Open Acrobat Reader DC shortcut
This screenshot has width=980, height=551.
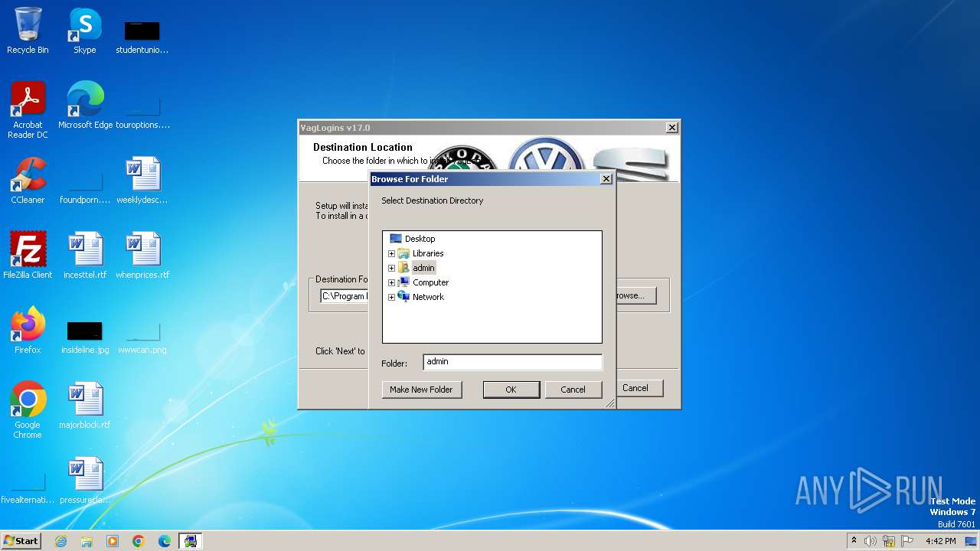28,110
